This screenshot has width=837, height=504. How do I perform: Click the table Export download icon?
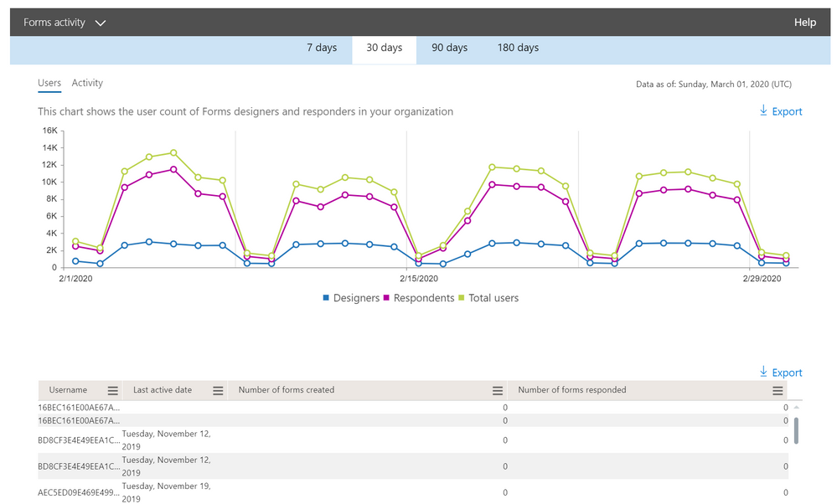click(x=763, y=373)
